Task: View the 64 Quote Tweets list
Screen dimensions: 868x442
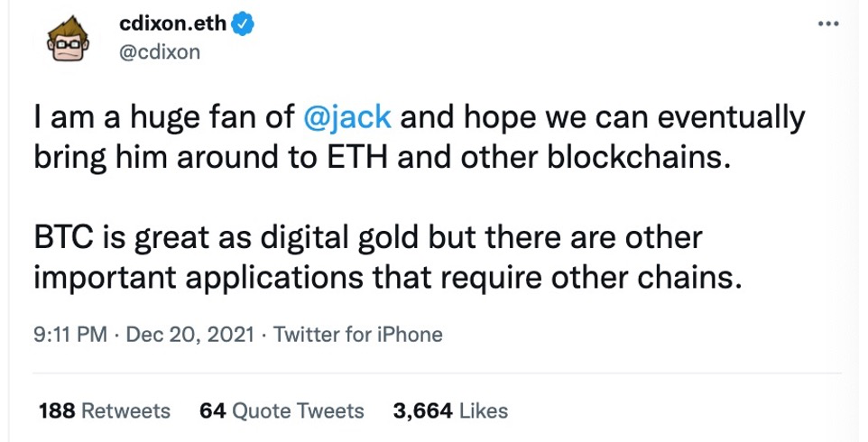Action: (x=282, y=411)
